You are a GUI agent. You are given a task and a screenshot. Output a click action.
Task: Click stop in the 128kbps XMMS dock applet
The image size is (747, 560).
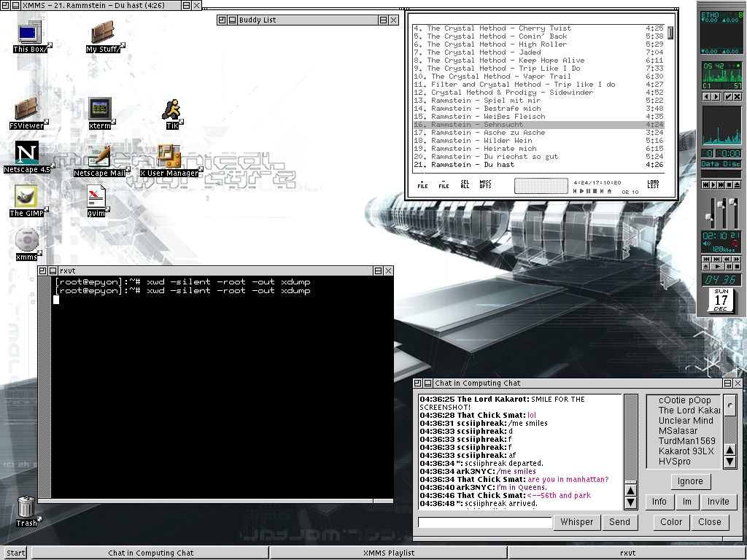pos(737,267)
